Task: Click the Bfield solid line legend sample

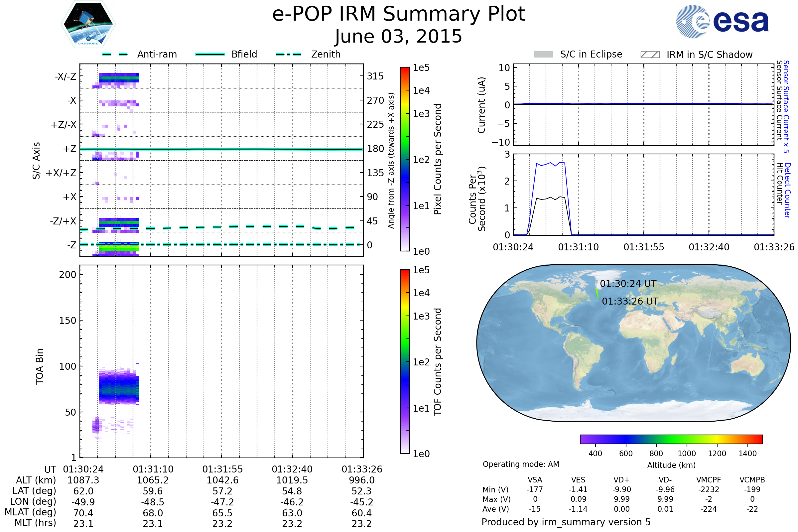Action: click(210, 54)
